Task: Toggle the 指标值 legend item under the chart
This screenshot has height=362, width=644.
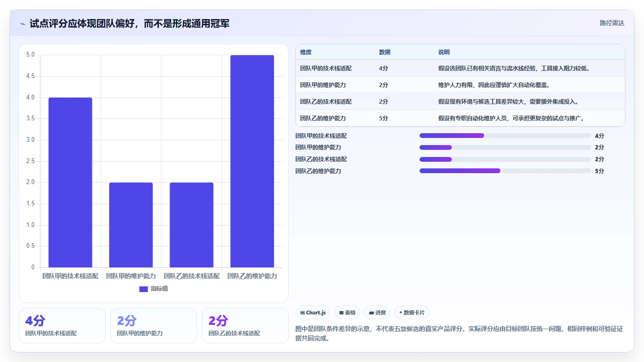Action: (x=154, y=289)
